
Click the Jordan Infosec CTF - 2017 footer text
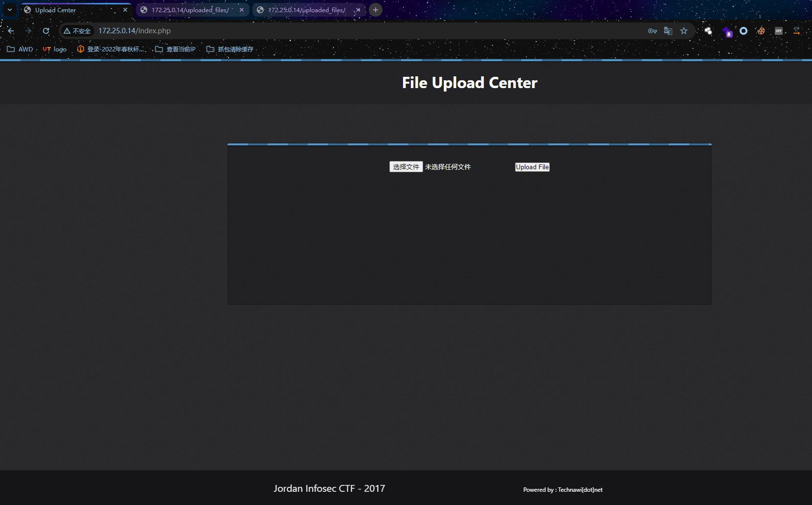click(329, 488)
